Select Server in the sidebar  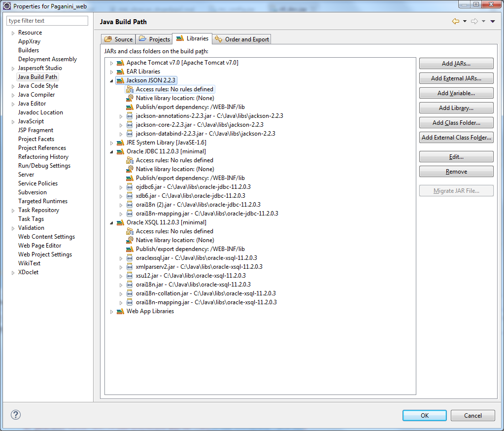tap(26, 175)
